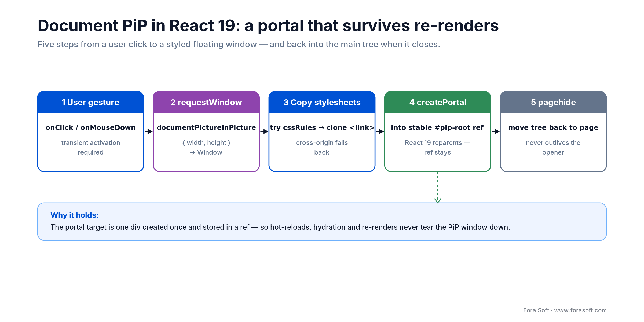The width and height of the screenshot is (644, 322).
Task: Click 'into stable #pip-root ref' text
Action: click(x=437, y=127)
